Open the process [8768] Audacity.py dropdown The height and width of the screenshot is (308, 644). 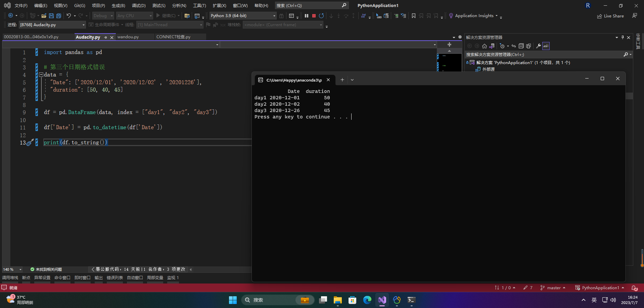coord(52,25)
